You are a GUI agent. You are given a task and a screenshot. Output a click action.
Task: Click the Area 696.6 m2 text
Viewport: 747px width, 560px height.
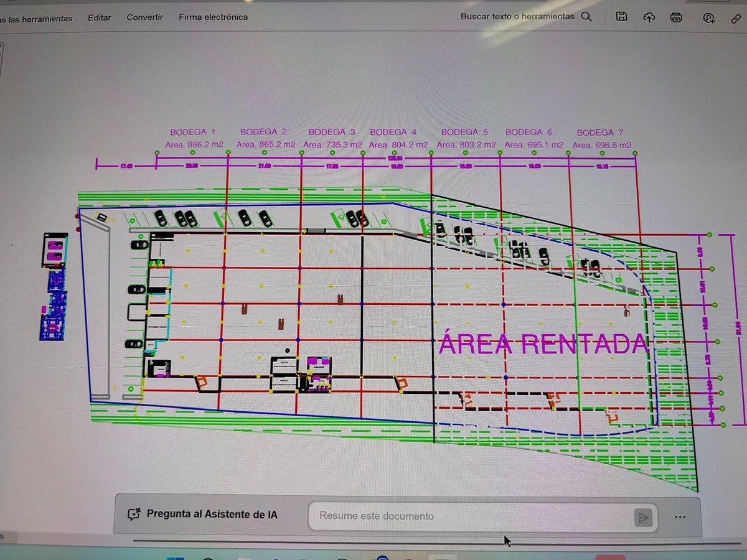pyautogui.click(x=602, y=146)
